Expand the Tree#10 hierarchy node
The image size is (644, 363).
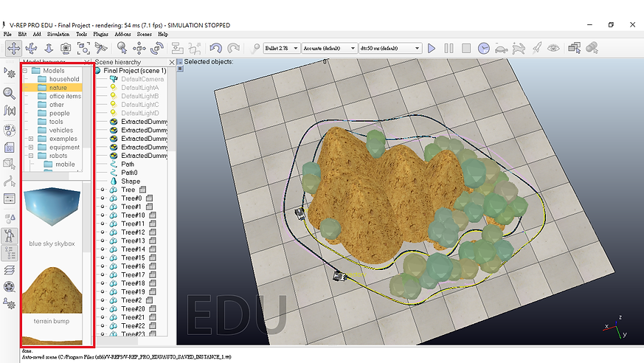[x=103, y=215]
